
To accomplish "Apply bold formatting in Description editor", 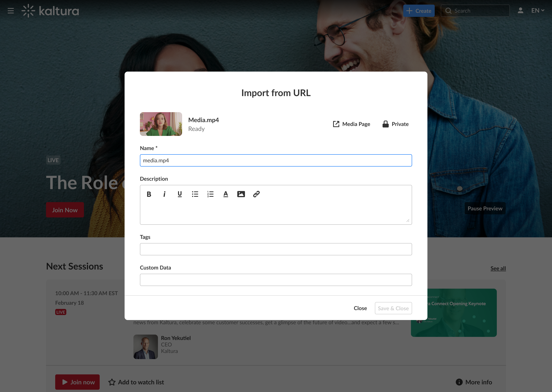I will pyautogui.click(x=149, y=194).
